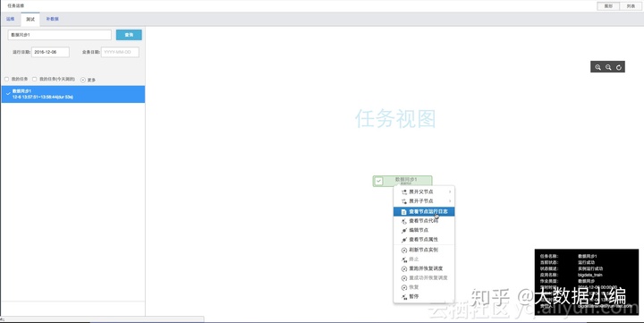
Task: Click the middle magnifier icon in dark zoom toolbar
Action: (x=608, y=67)
